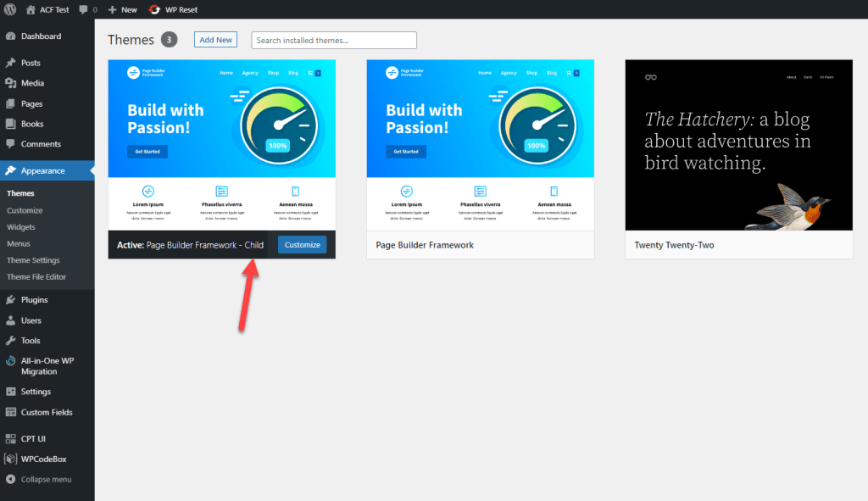Screen dimensions: 868x501
Task: Click the WordPress logo icon in admin bar
Action: point(10,9)
